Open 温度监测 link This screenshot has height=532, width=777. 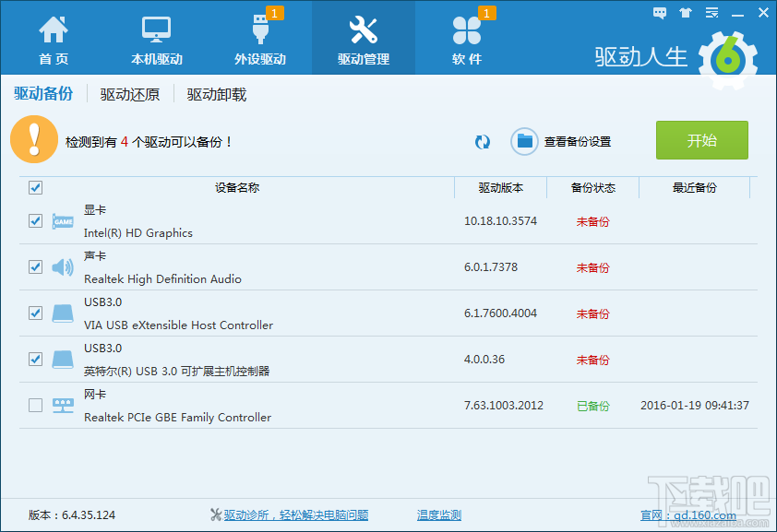tap(439, 514)
